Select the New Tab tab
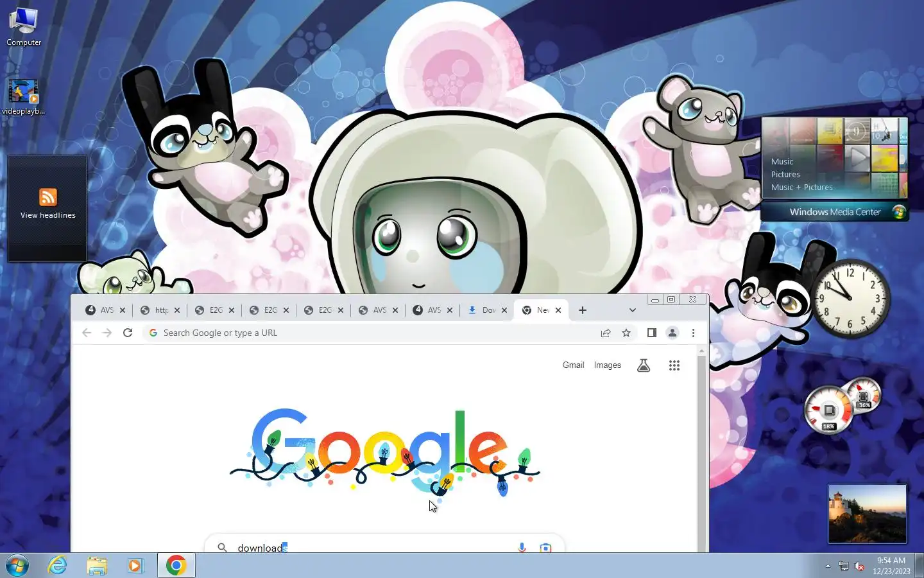This screenshot has height=578, width=924. pyautogui.click(x=542, y=310)
